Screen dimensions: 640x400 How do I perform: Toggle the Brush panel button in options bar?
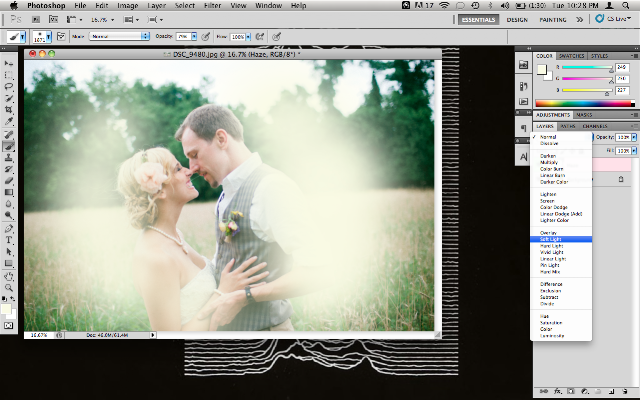61,36
